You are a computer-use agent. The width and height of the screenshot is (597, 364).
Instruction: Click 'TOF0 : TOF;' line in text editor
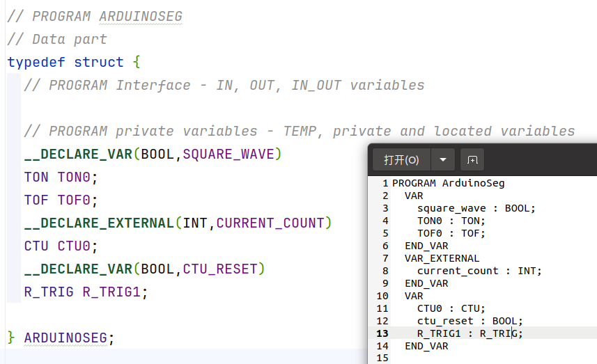[451, 234]
